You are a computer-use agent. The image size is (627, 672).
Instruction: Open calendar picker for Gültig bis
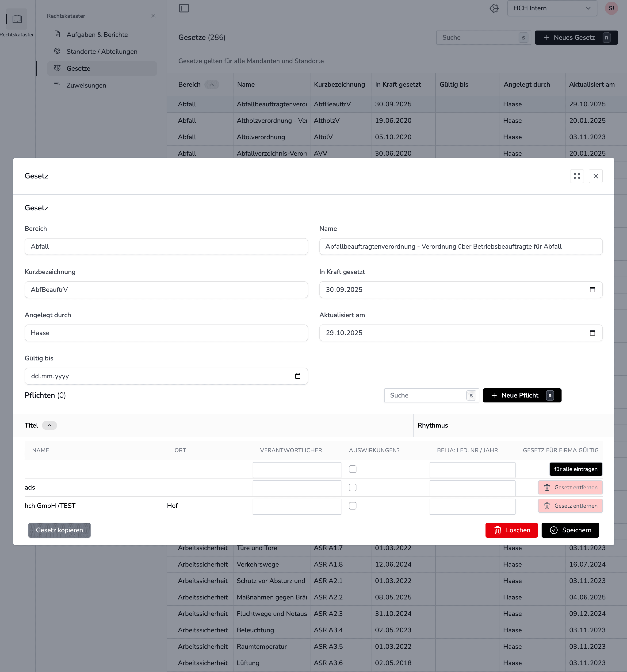tap(298, 376)
